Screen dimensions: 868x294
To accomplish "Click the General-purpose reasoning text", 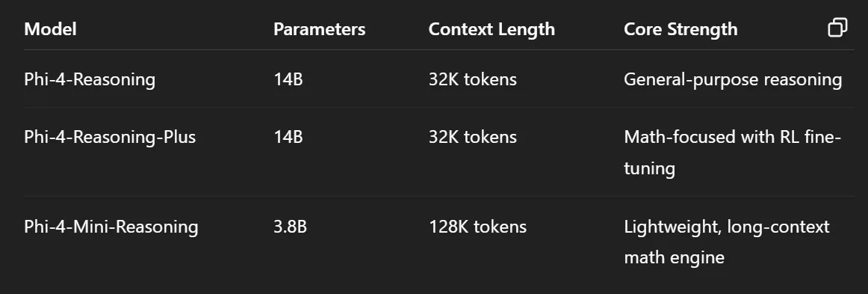I will 733,79.
